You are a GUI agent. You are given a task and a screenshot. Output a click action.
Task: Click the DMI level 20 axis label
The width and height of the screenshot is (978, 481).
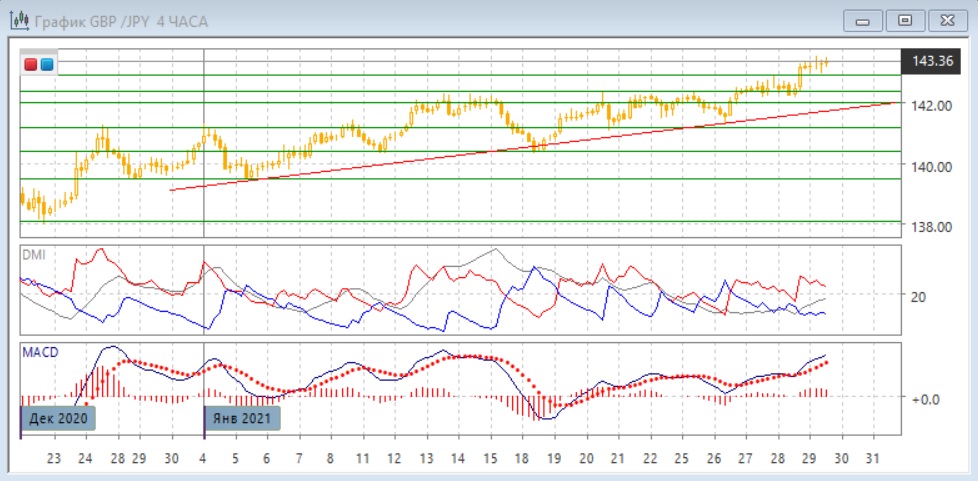tap(917, 296)
